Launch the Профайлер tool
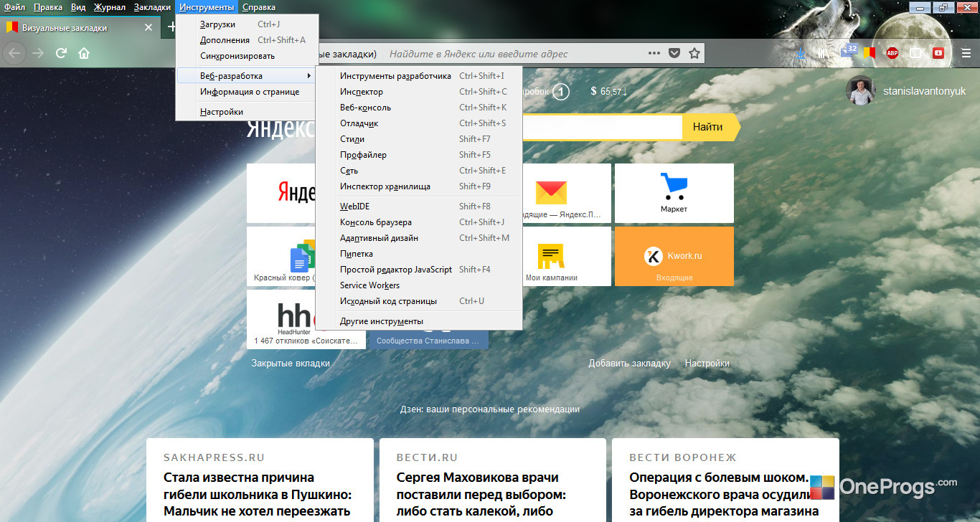 [419, 155]
